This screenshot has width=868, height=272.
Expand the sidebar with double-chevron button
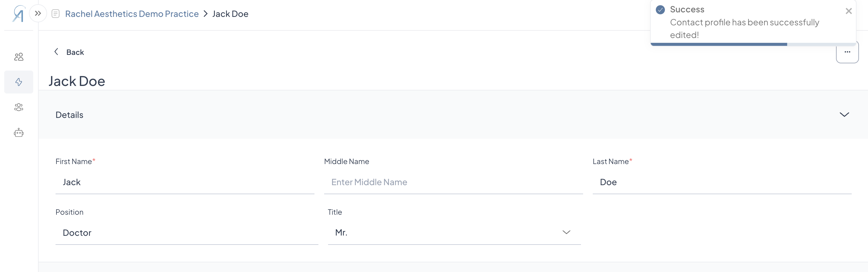[38, 14]
